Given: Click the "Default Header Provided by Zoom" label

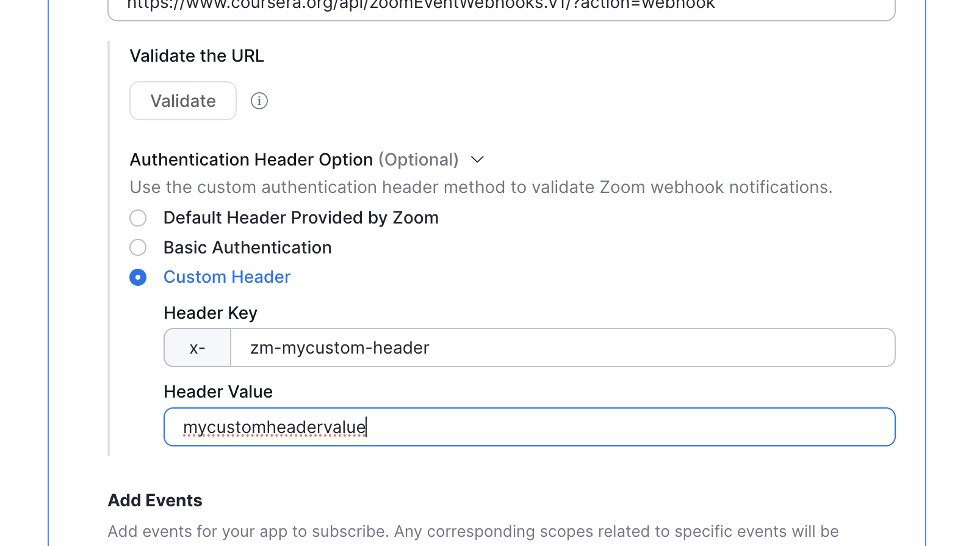Looking at the screenshot, I should pyautogui.click(x=301, y=218).
